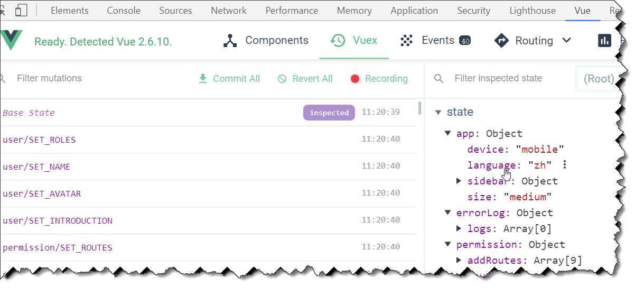
Task: Switch to the Network tab
Action: click(229, 11)
